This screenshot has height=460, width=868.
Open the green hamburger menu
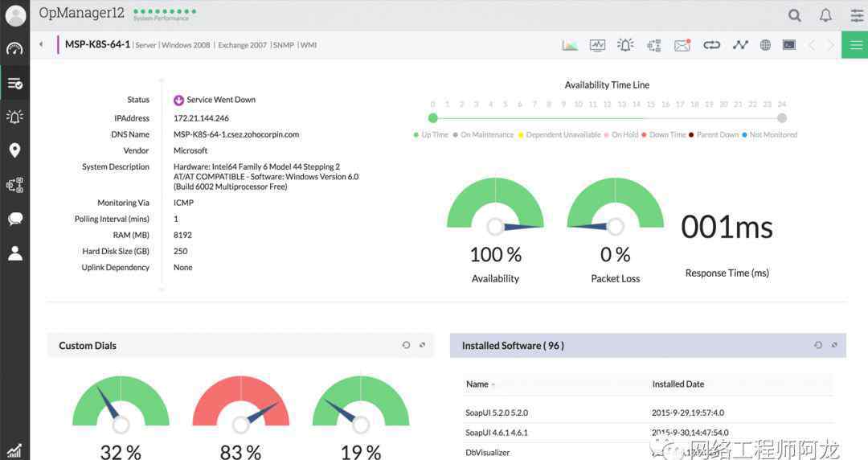tap(854, 45)
